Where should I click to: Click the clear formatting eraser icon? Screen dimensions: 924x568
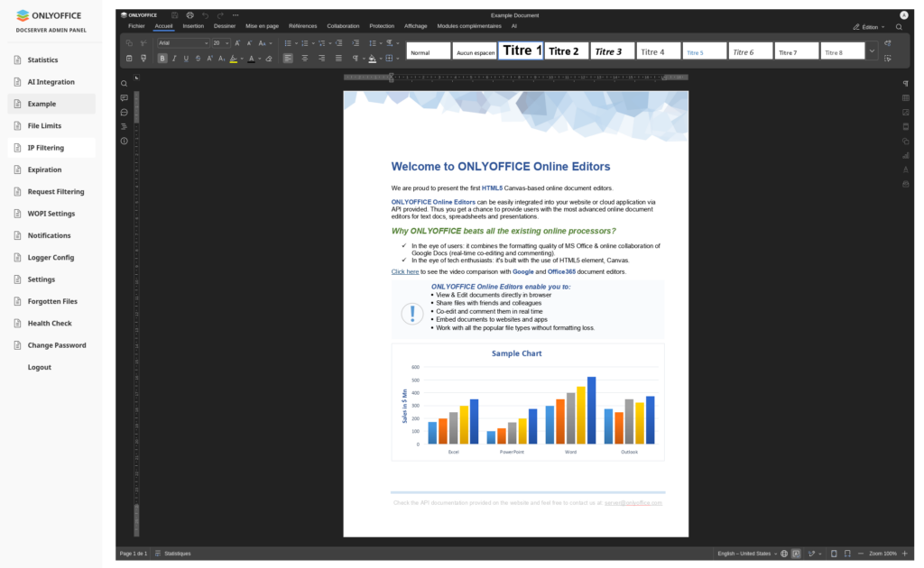click(x=268, y=59)
